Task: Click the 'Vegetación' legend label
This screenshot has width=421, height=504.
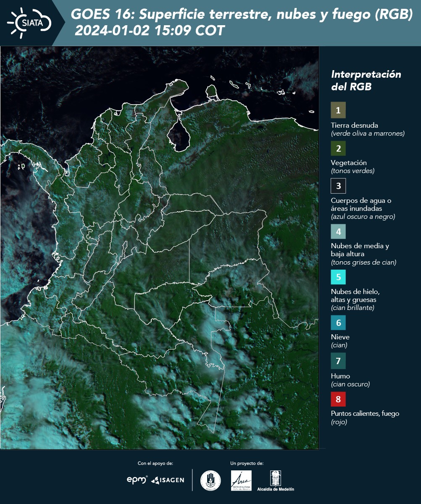Action: pos(349,163)
